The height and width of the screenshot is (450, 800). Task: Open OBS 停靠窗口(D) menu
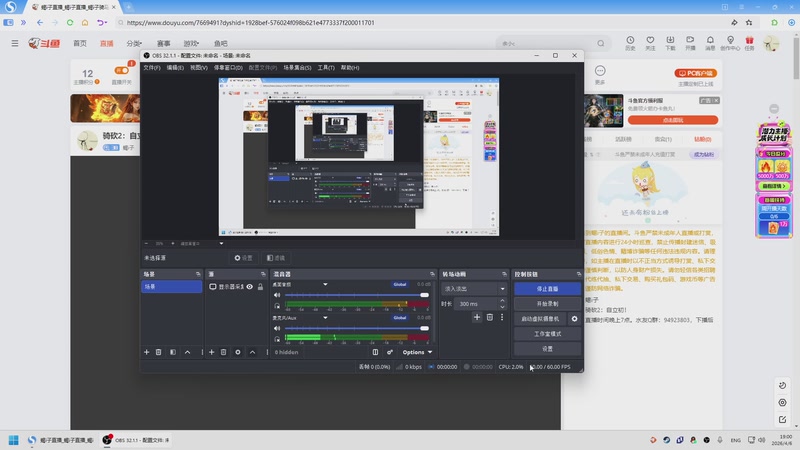coord(228,67)
